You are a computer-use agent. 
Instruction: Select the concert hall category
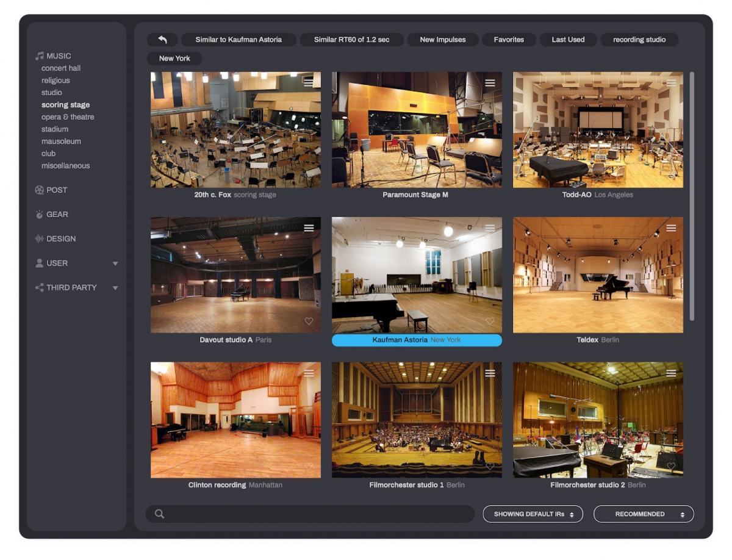coord(61,68)
